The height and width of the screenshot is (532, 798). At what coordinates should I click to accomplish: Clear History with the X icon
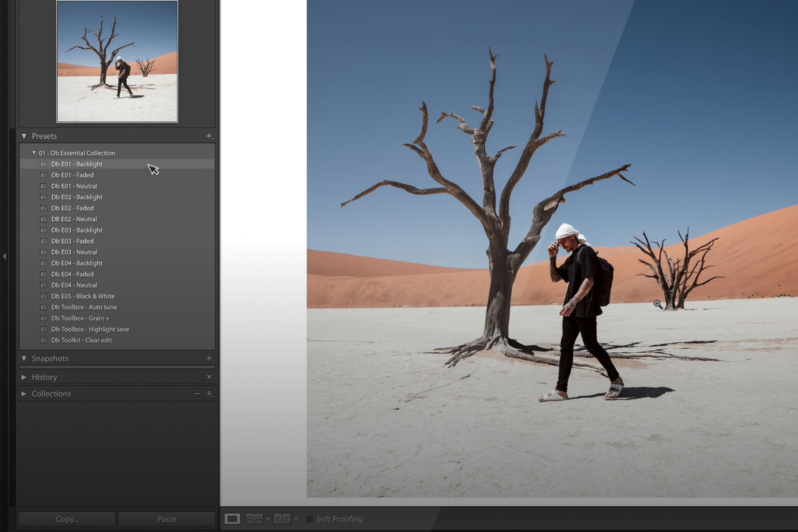tap(209, 377)
